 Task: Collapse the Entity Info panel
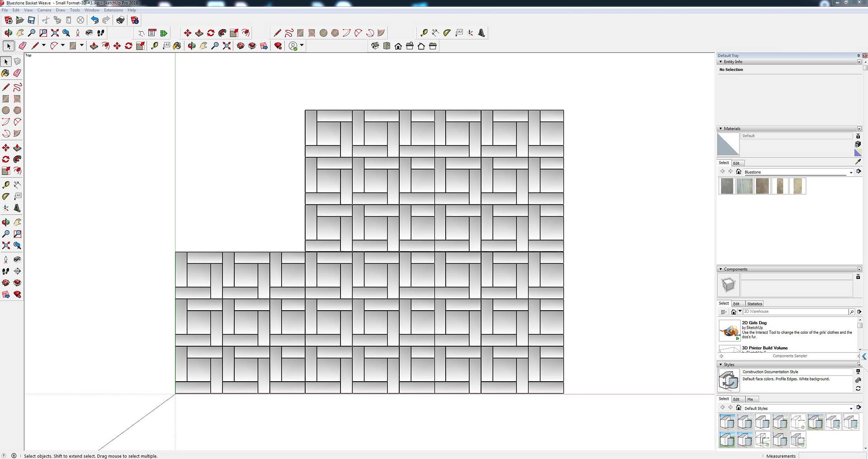click(x=721, y=62)
